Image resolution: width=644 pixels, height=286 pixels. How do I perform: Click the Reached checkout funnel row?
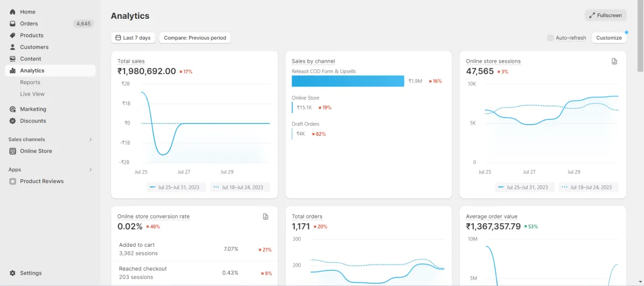coord(194,273)
